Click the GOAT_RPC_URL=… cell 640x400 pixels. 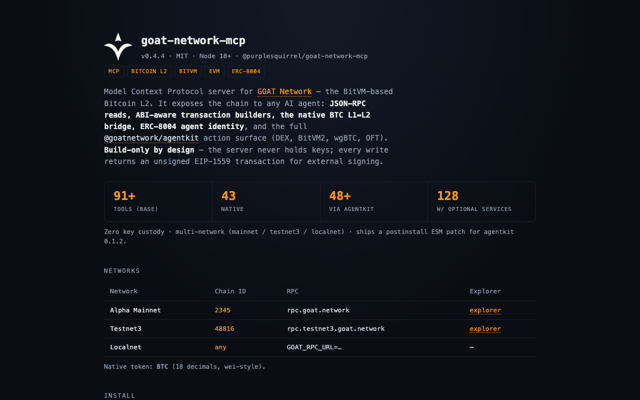tap(314, 347)
